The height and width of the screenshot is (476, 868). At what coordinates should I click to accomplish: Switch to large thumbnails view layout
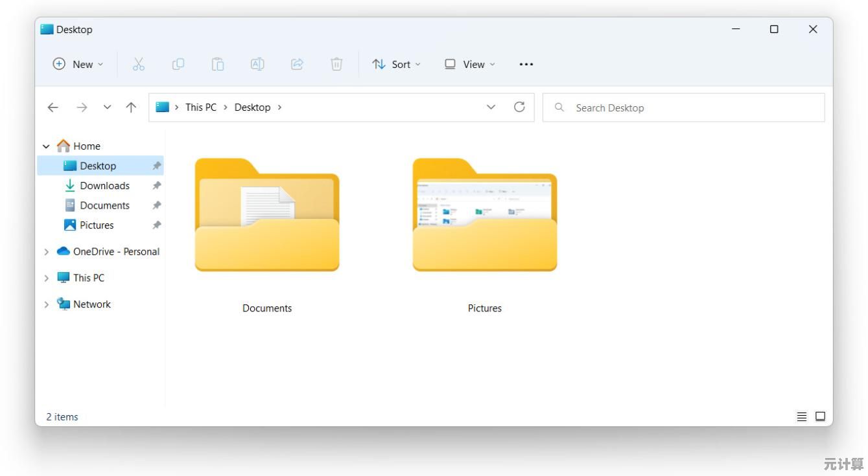820,416
